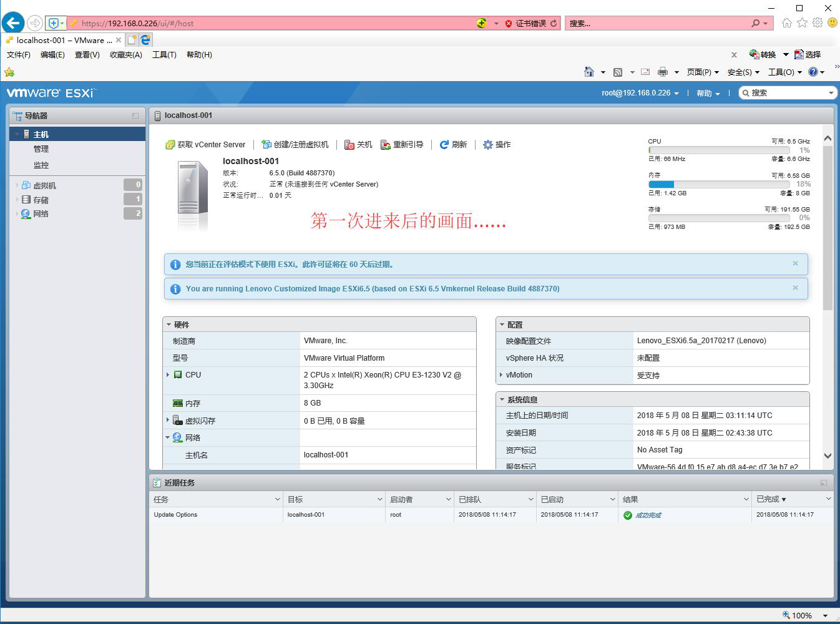The image size is (840, 624).
Task: Dismiss the Lenovo Customized Image notice
Action: (795, 288)
